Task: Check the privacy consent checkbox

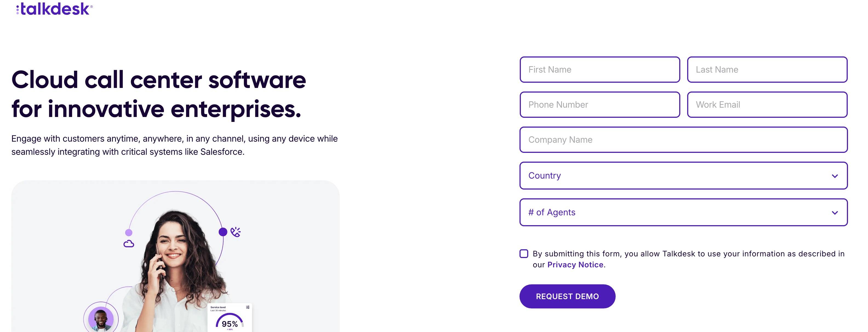Action: [x=524, y=254]
